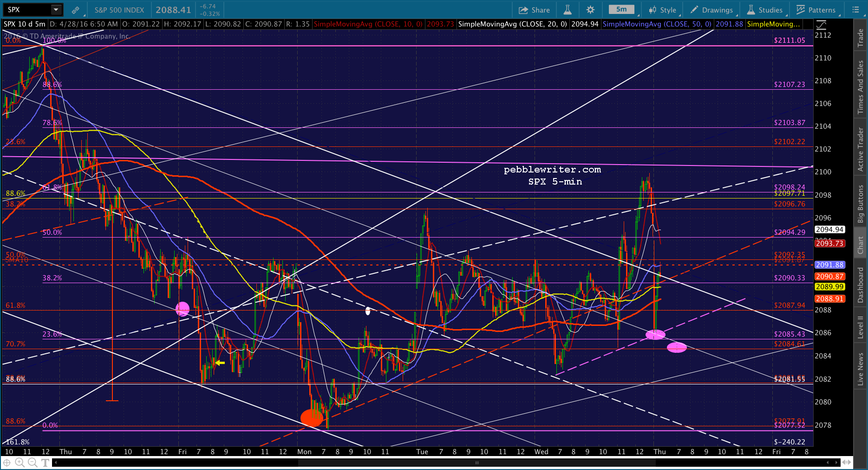Open the Drawings menu

pos(711,10)
